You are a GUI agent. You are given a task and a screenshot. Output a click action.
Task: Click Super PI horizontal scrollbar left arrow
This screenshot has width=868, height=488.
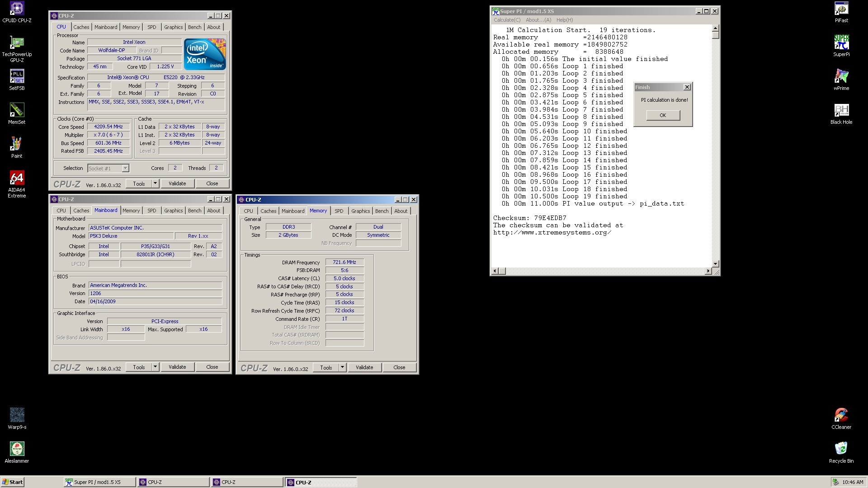[x=495, y=271]
